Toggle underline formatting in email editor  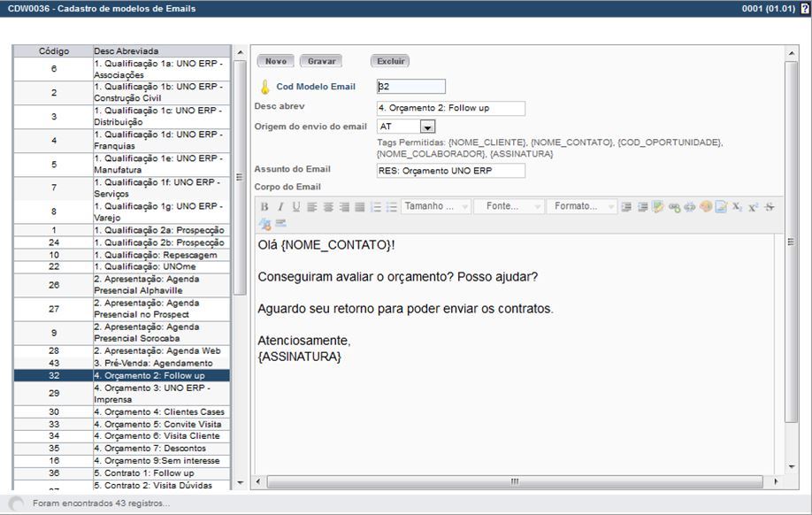[x=296, y=207]
